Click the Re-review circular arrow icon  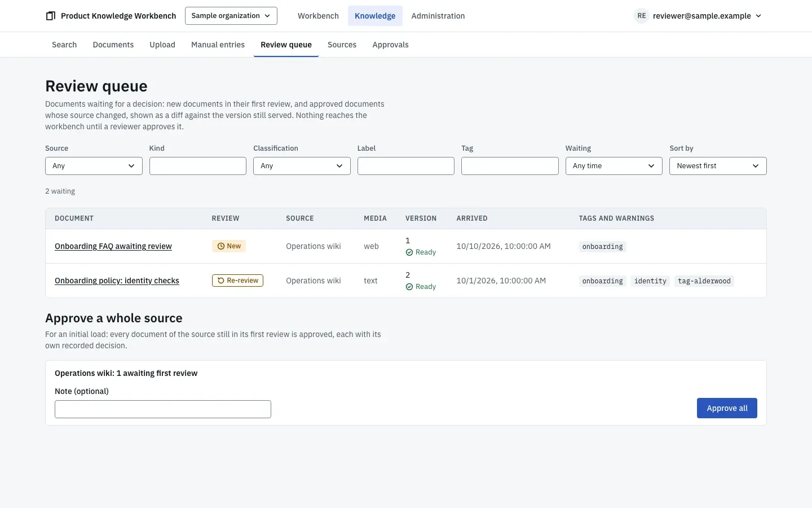pos(221,281)
